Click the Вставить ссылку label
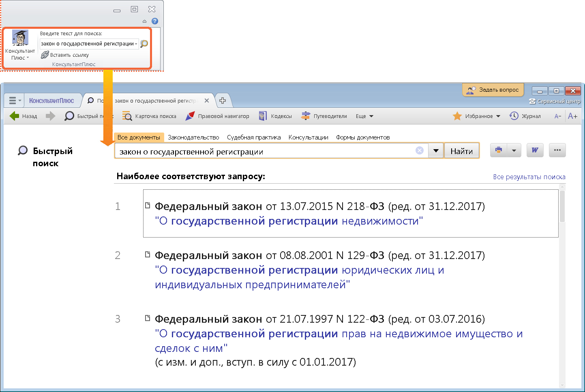The image size is (585, 392). [x=69, y=55]
